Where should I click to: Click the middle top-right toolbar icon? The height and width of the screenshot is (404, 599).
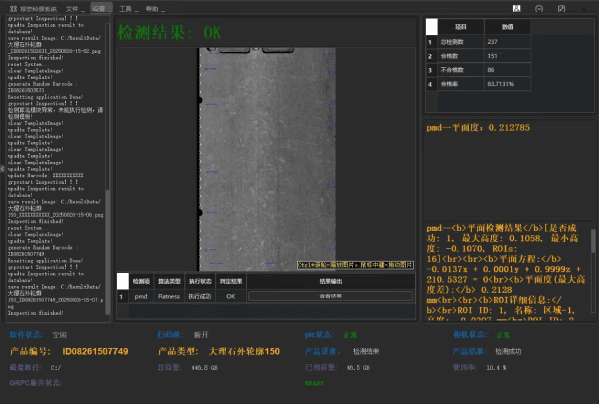coord(539,8)
